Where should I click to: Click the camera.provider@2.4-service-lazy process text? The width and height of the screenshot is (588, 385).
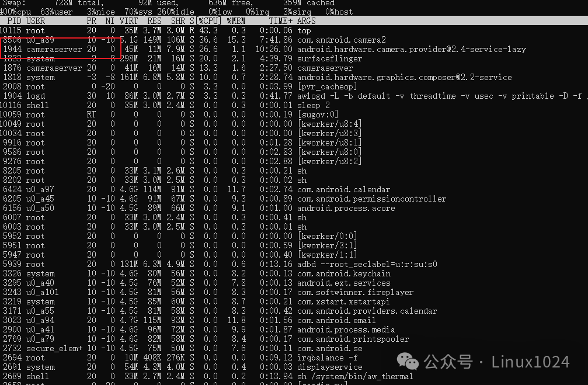tap(412, 49)
